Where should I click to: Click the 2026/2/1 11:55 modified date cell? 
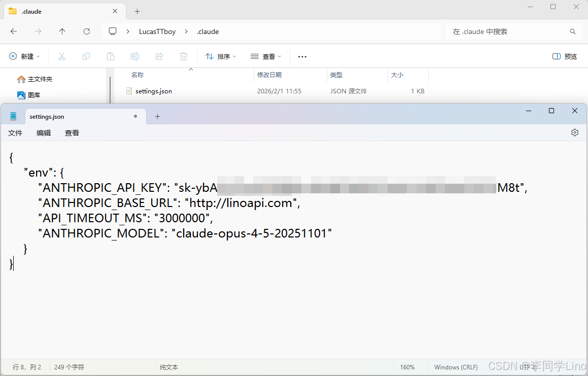pyautogui.click(x=279, y=91)
